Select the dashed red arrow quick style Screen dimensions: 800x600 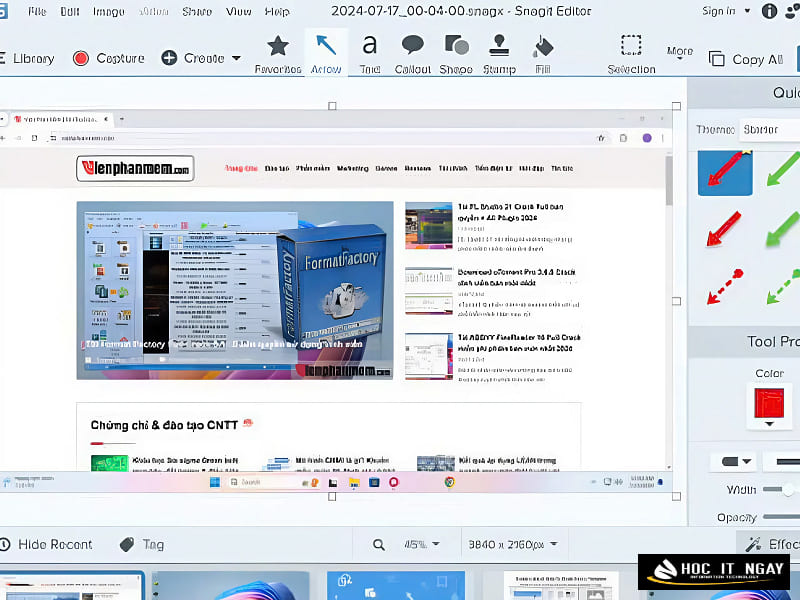tap(725, 286)
